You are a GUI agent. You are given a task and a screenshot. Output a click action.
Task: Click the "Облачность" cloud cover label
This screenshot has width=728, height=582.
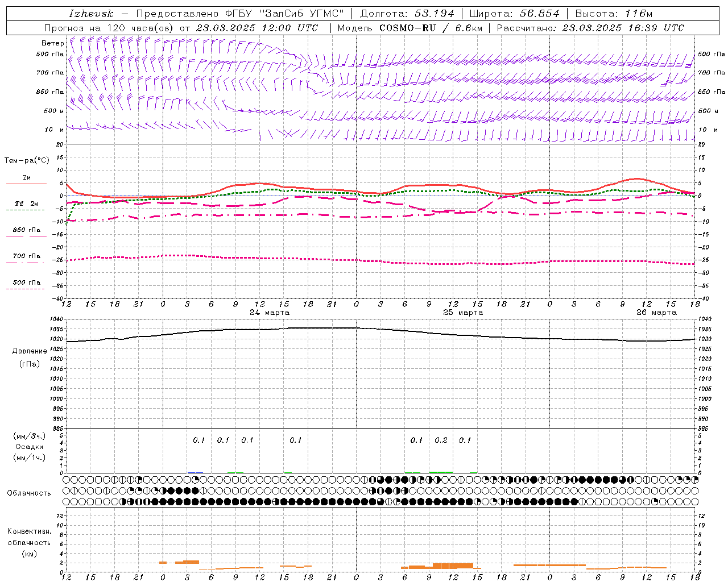[x=29, y=493]
